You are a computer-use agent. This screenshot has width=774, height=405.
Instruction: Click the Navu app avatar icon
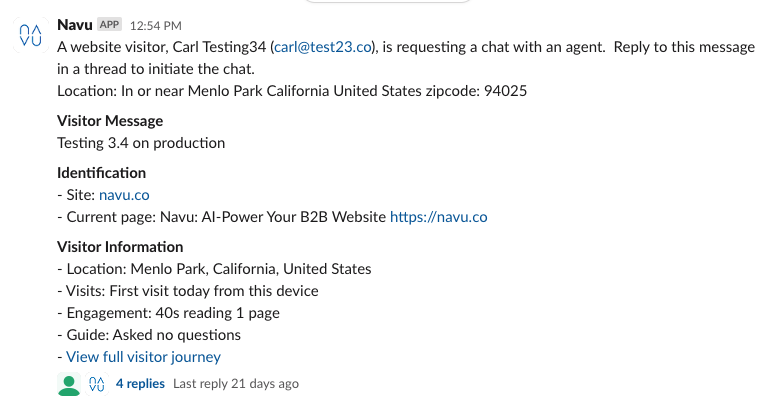click(31, 35)
